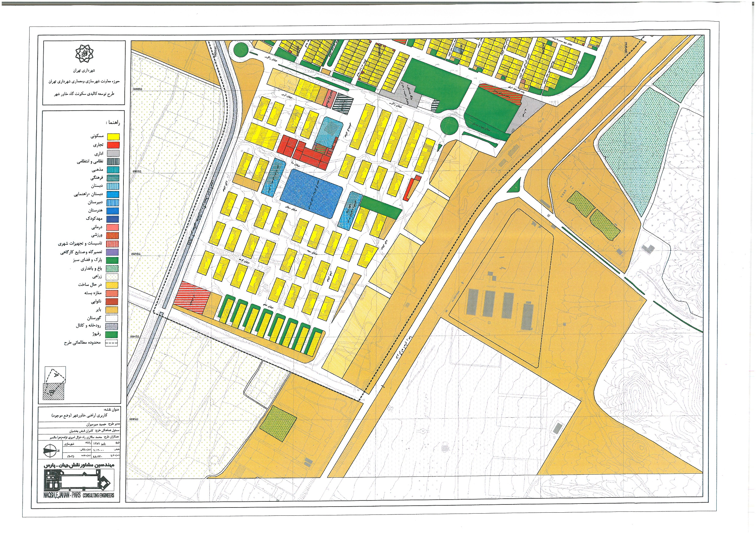The width and height of the screenshot is (756, 534).
Task: Click the dotted garden legend pattern box
Action: click(x=112, y=268)
